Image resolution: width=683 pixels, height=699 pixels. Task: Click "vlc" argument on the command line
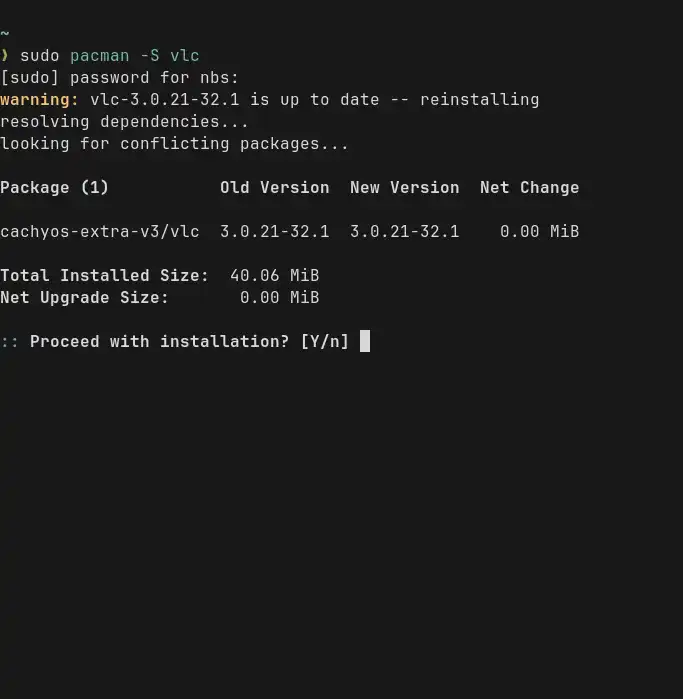click(x=184, y=56)
